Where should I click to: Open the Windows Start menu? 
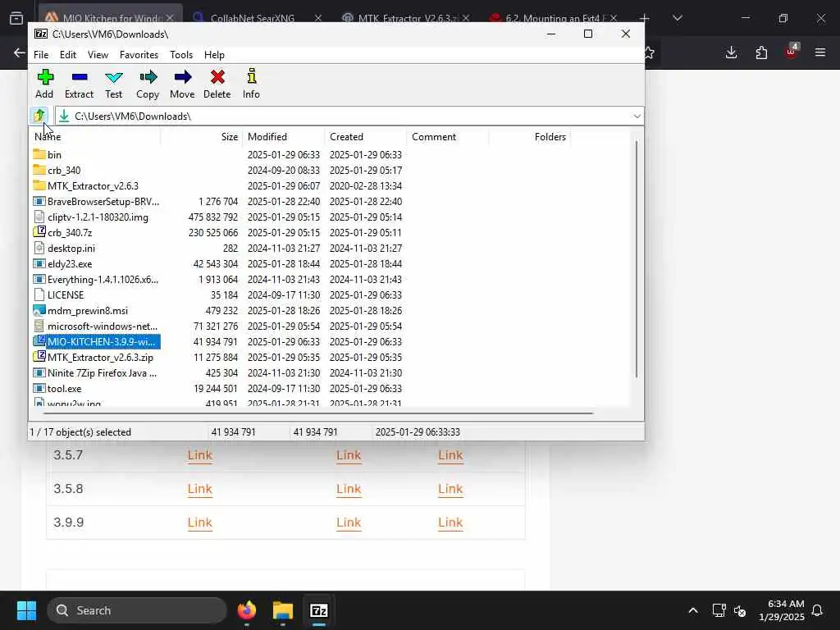coord(26,610)
